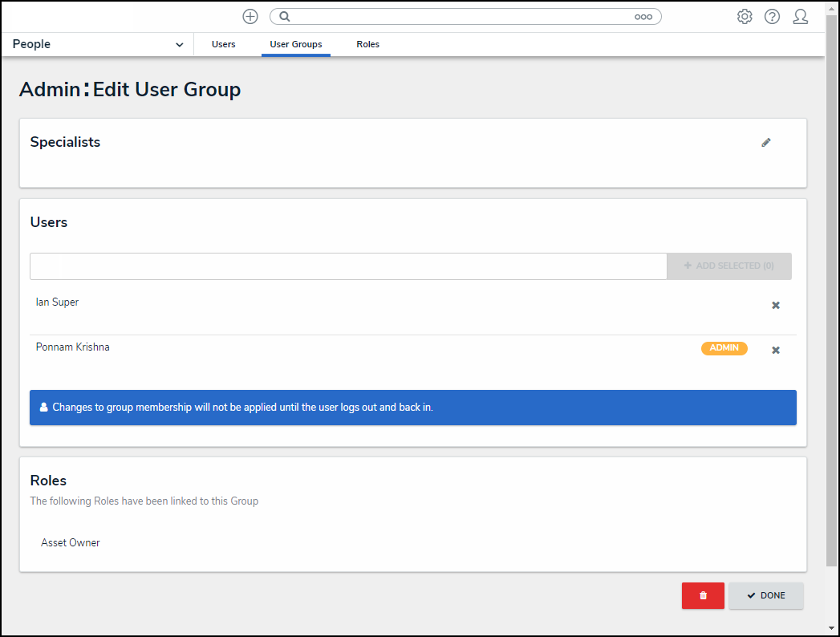The image size is (840, 637).
Task: Open advanced search via the three-dots icon
Action: (643, 17)
